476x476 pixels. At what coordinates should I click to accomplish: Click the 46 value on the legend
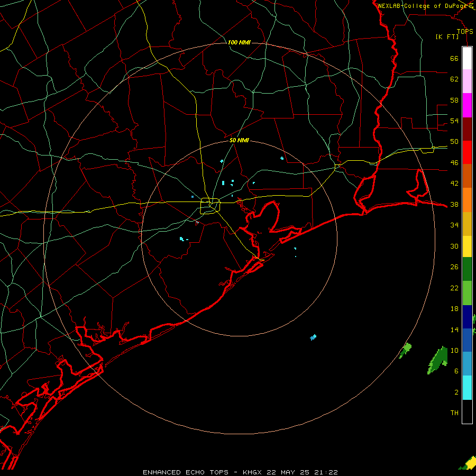point(454,163)
